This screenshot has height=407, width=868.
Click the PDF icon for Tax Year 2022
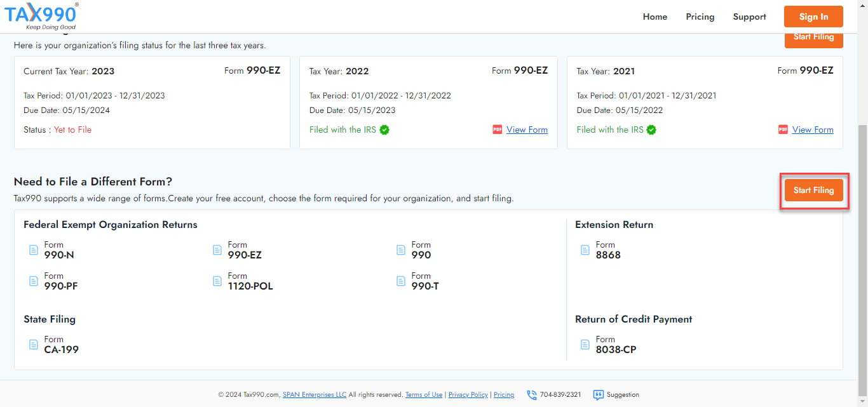point(498,130)
